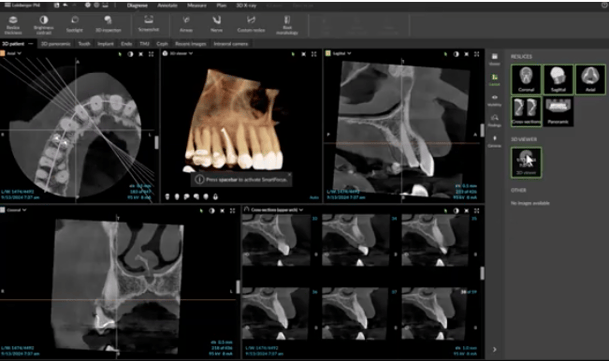Collapse the right side panel with the chevron
The image size is (609, 361).
click(494, 349)
